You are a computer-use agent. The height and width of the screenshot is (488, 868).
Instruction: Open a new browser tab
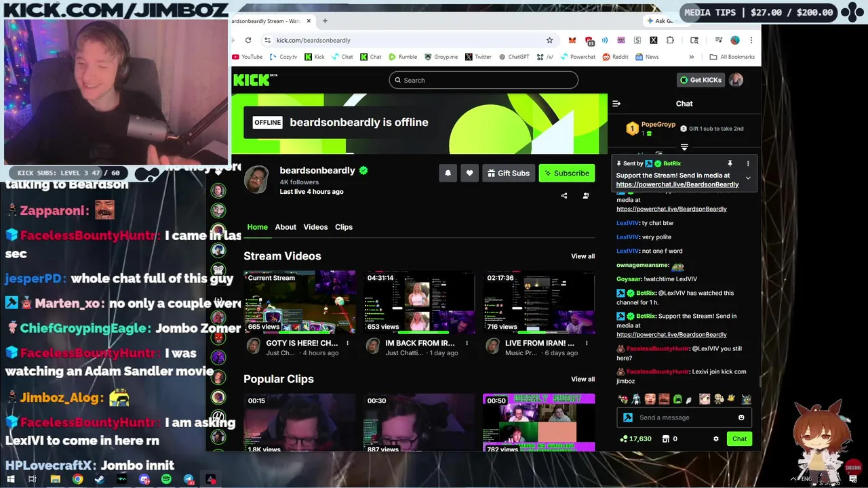point(325,21)
